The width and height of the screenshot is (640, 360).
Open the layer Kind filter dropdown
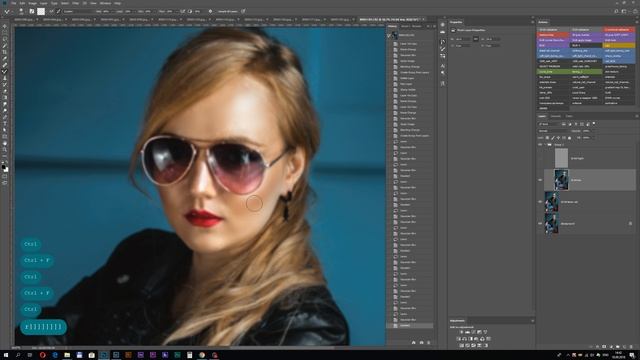pos(549,124)
